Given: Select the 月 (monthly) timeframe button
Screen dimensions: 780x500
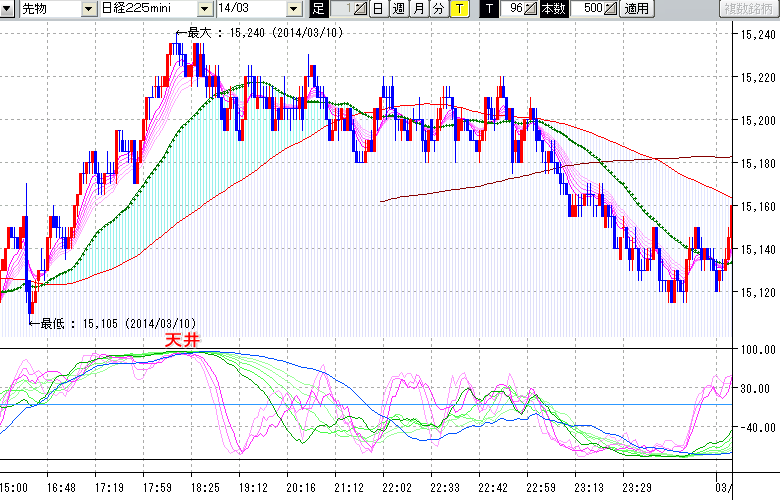Looking at the screenshot, I should click(x=418, y=9).
